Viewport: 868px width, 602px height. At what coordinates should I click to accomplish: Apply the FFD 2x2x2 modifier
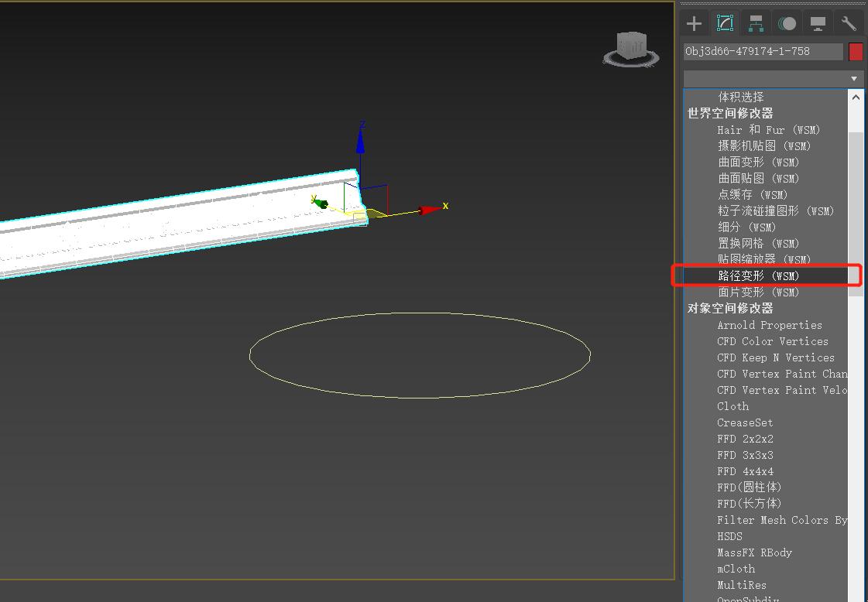click(746, 438)
